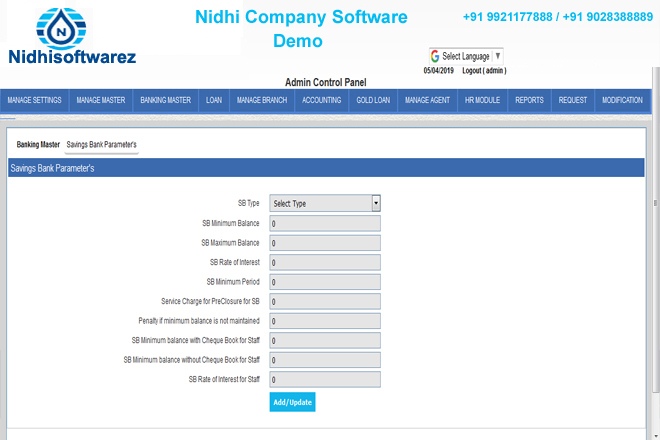
Task: Click the Logout (admin) link
Action: (x=484, y=71)
